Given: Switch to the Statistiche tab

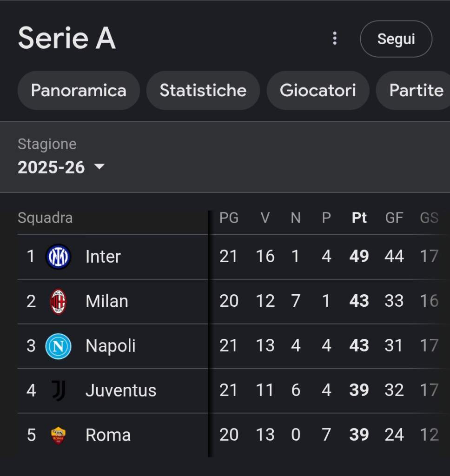Looking at the screenshot, I should tap(203, 90).
